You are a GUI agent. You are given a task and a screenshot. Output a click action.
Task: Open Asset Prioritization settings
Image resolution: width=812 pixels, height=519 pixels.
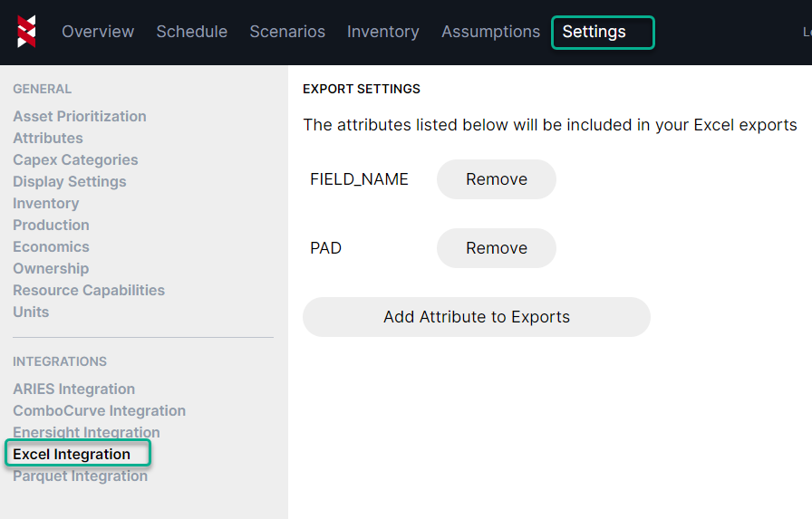pos(80,116)
